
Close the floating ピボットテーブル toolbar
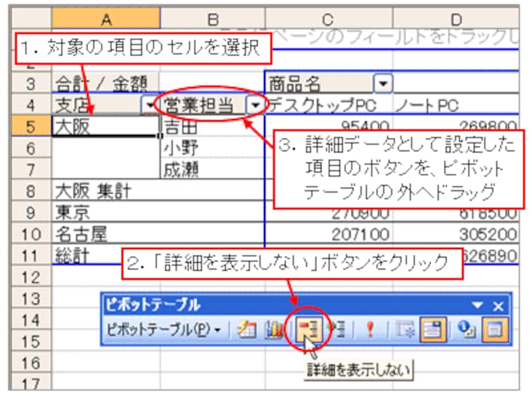498,306
